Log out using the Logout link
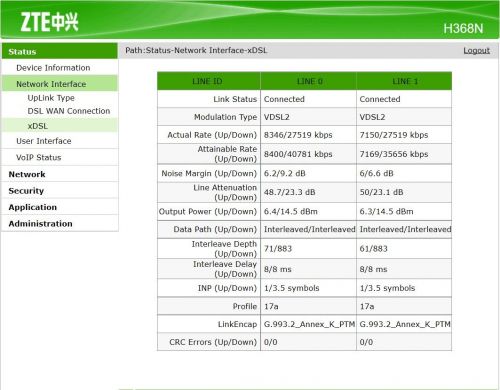 click(x=476, y=50)
